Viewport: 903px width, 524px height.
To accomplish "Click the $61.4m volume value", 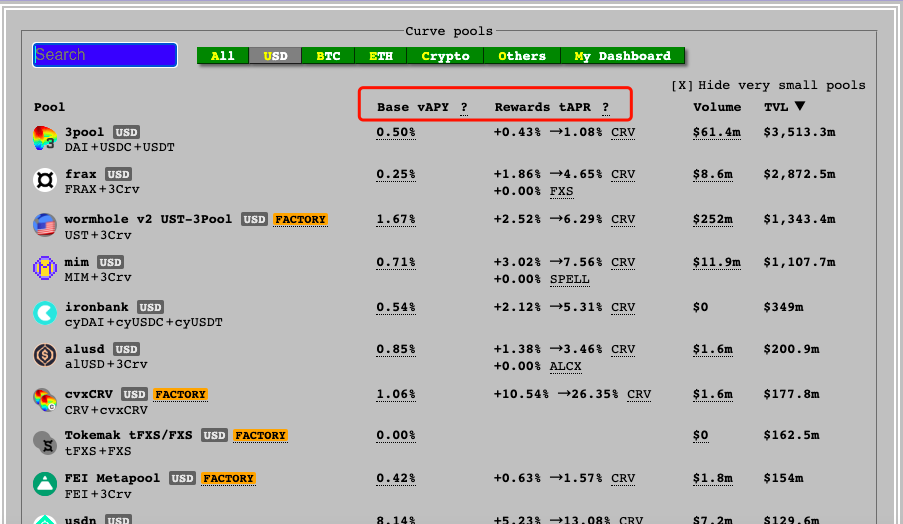I will click(x=717, y=132).
